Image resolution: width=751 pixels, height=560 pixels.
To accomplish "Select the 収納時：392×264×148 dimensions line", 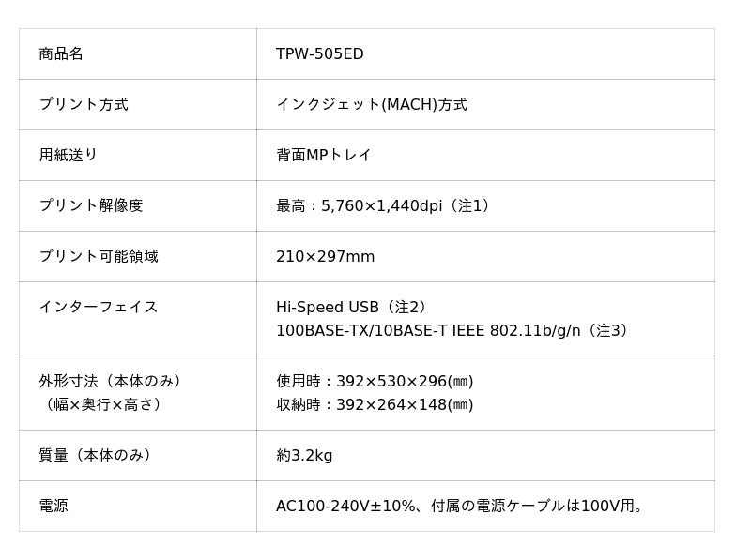I will coord(375,405).
